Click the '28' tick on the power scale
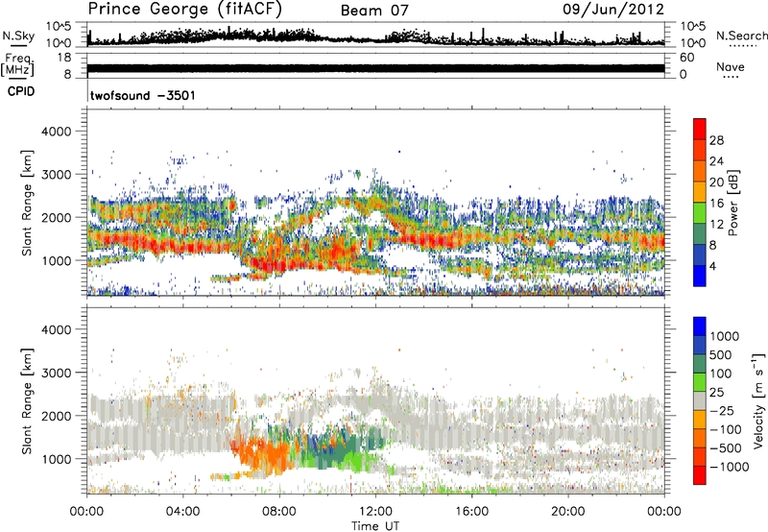The height and width of the screenshot is (532, 768). click(716, 140)
